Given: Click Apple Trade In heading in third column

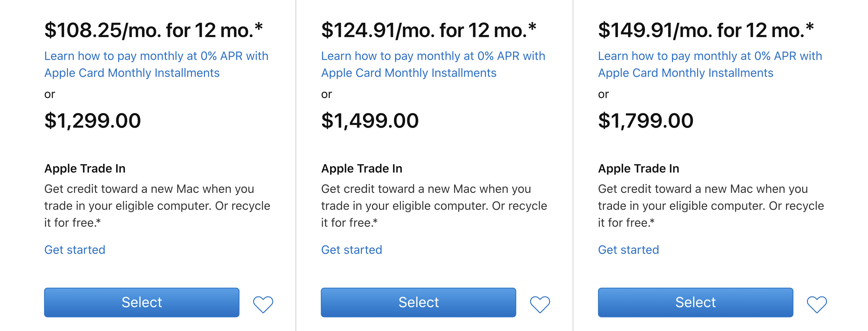Looking at the screenshot, I should [639, 169].
